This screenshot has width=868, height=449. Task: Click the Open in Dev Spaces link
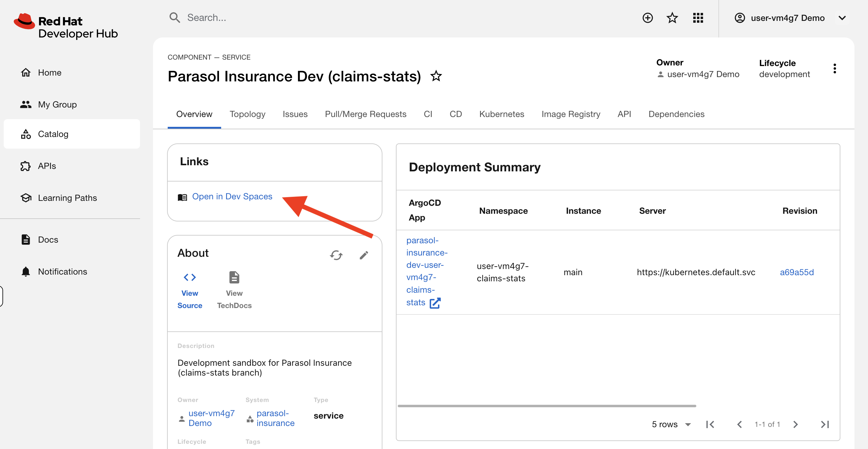pos(232,197)
